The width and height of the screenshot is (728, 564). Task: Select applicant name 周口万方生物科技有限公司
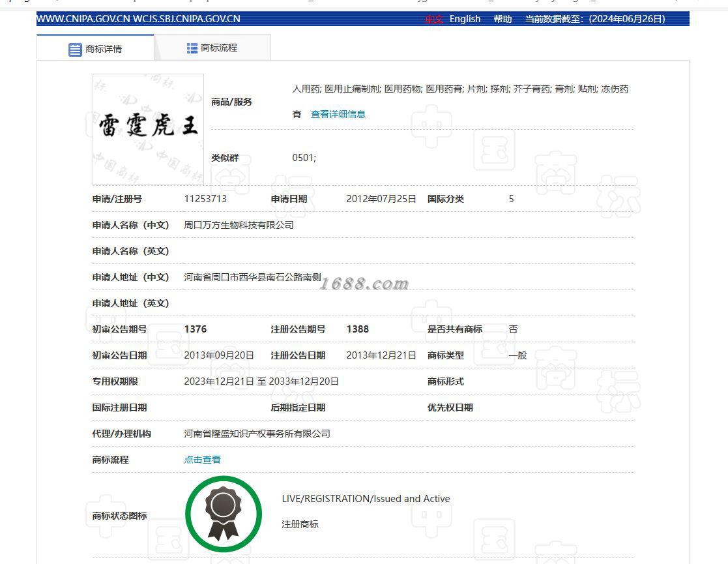[239, 225]
